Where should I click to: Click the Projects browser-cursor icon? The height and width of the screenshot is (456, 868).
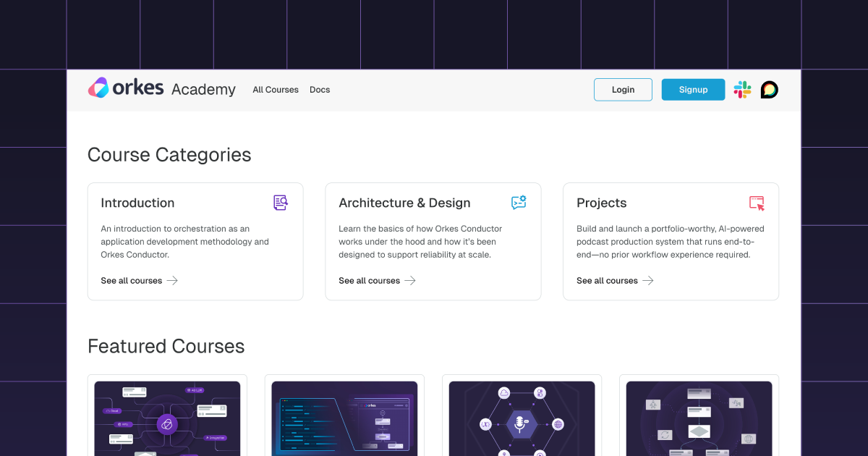(757, 203)
